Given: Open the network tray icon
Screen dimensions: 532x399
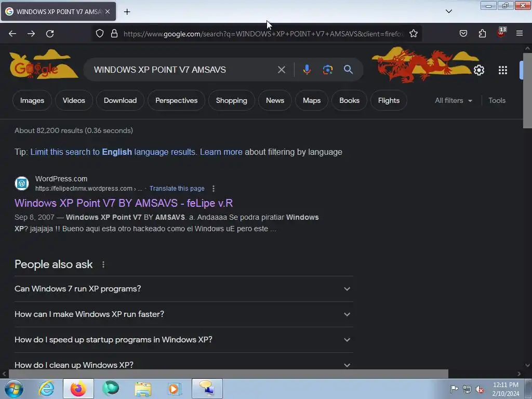Looking at the screenshot, I should click(x=467, y=390).
